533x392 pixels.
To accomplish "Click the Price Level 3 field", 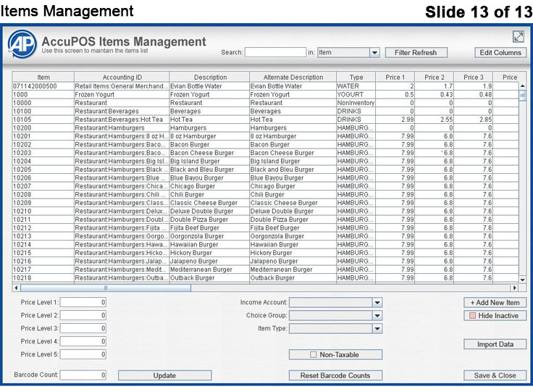I will point(83,328).
